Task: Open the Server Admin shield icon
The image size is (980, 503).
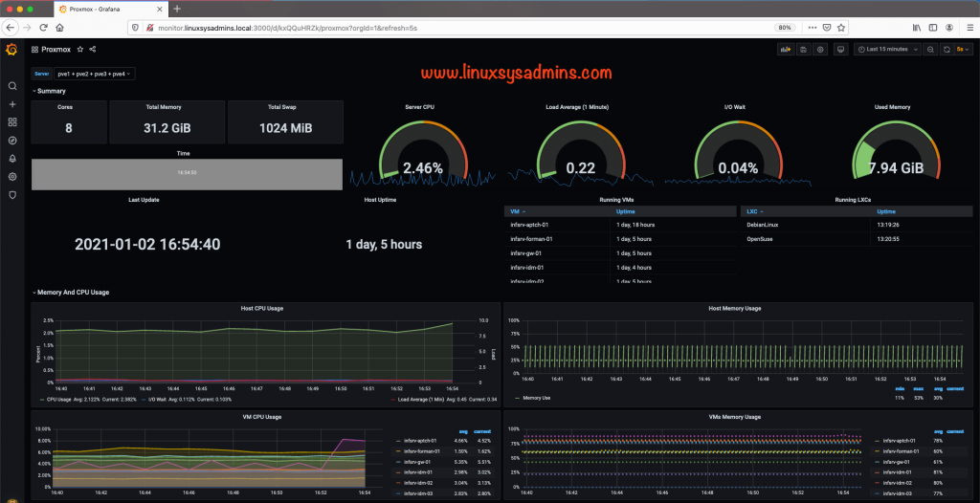Action: point(11,195)
